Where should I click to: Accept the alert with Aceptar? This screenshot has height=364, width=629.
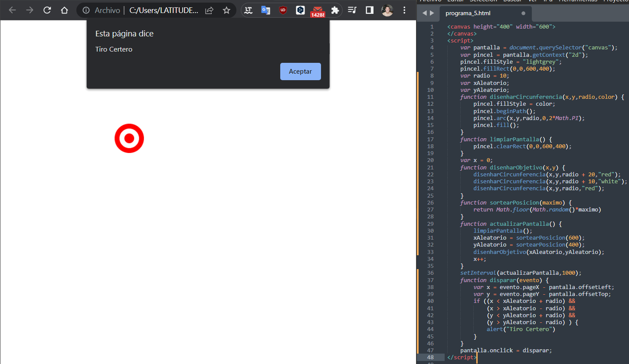pyautogui.click(x=301, y=71)
